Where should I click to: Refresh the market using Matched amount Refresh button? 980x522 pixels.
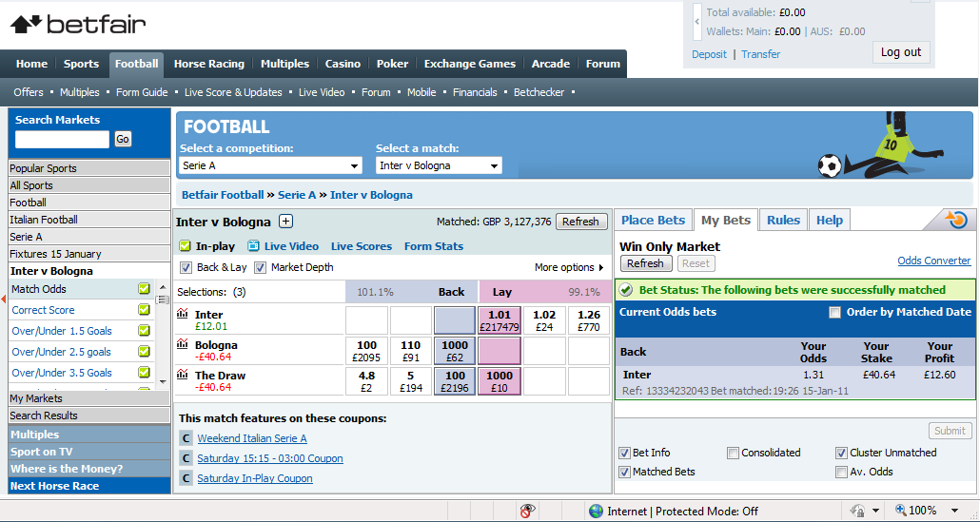tap(580, 221)
